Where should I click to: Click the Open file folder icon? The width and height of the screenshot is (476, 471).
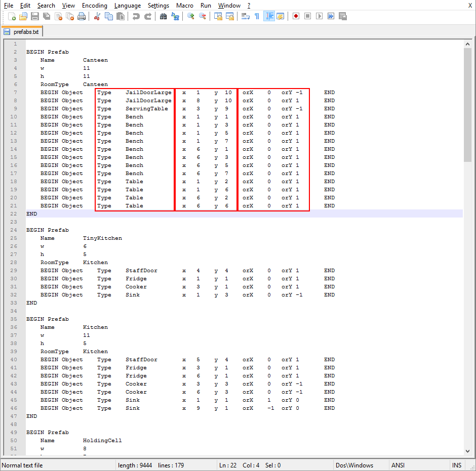click(23, 16)
